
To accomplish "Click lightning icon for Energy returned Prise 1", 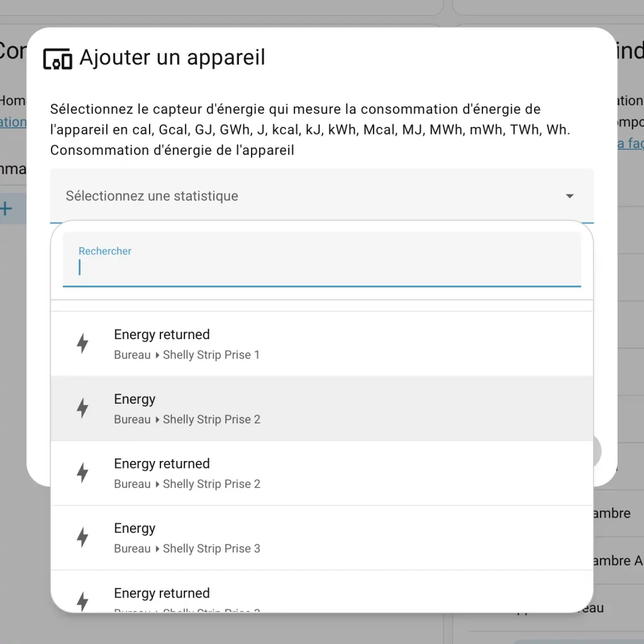I will click(x=82, y=344).
